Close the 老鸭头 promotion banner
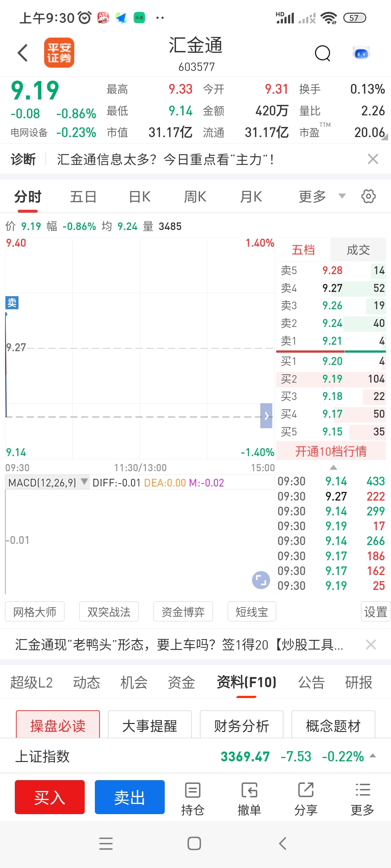Viewport: 391px width, 868px height. pos(371,644)
